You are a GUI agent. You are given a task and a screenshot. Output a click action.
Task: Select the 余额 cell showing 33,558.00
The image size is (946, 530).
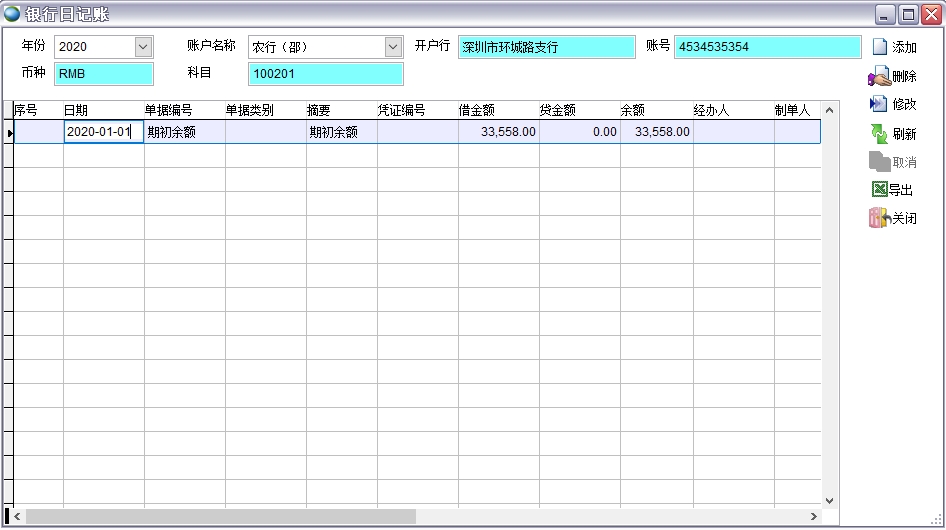tap(656, 132)
